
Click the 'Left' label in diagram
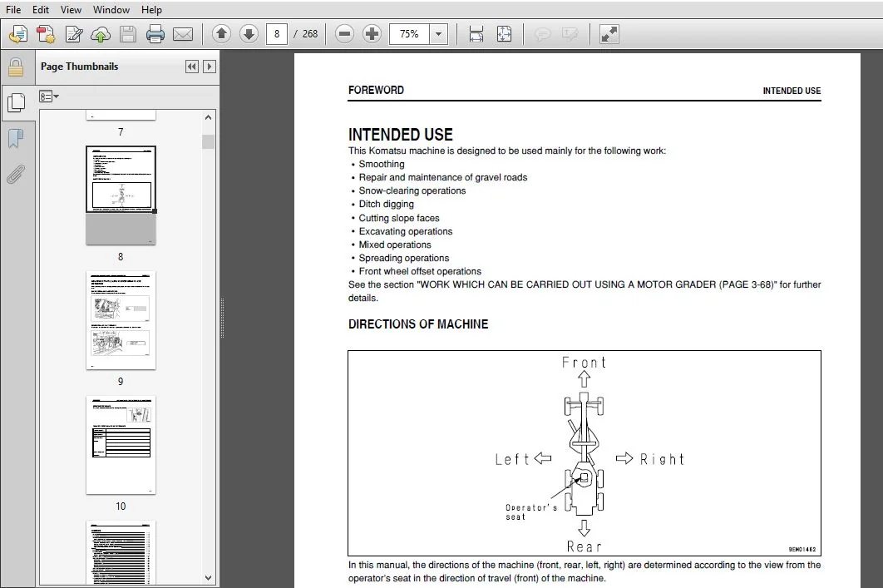pos(512,460)
